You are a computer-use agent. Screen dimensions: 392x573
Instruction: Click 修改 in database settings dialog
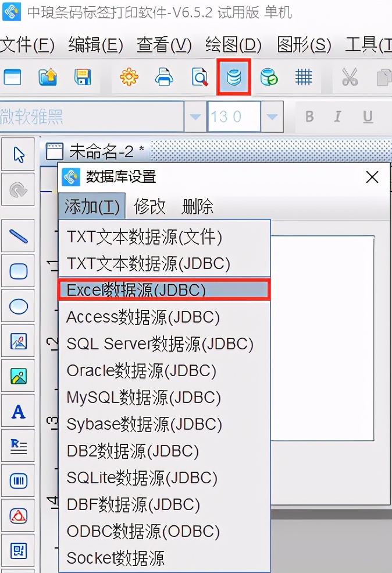[149, 207]
